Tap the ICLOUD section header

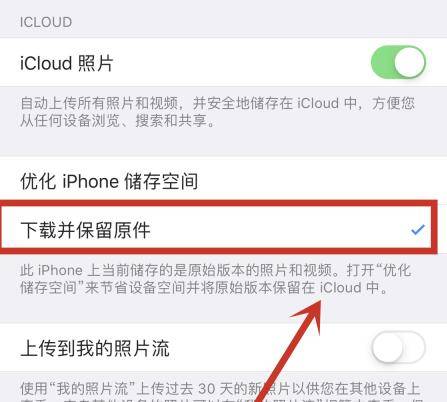click(x=46, y=22)
